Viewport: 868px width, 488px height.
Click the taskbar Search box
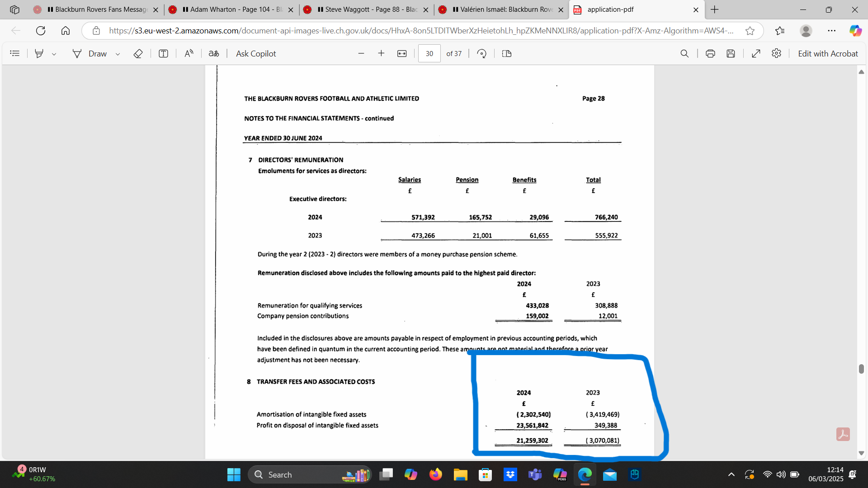310,475
